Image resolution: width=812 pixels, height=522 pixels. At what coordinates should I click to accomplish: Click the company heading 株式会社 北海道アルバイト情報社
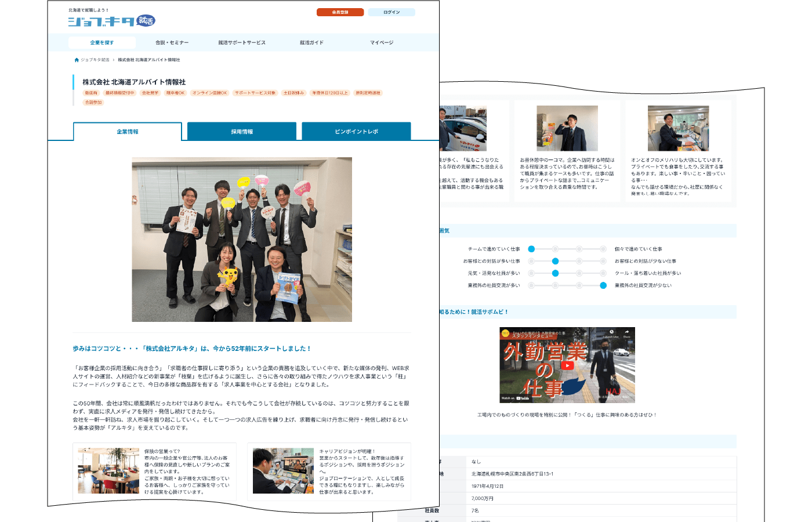pos(134,82)
